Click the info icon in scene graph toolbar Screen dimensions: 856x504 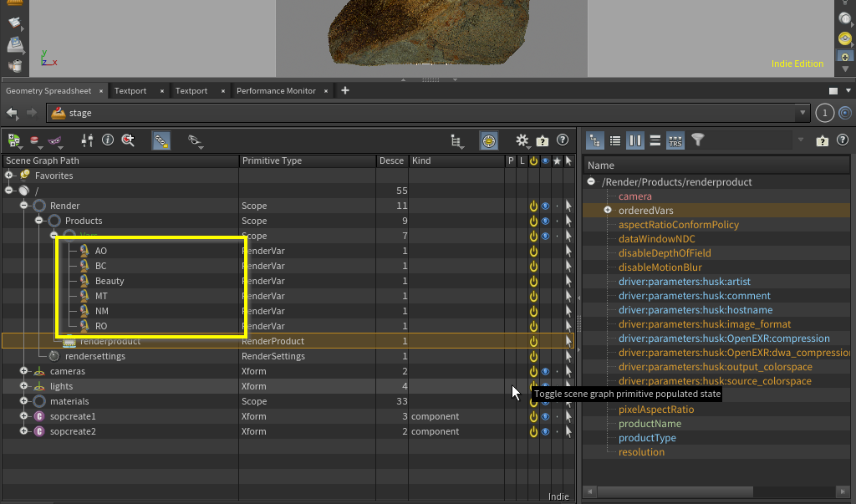[108, 140]
